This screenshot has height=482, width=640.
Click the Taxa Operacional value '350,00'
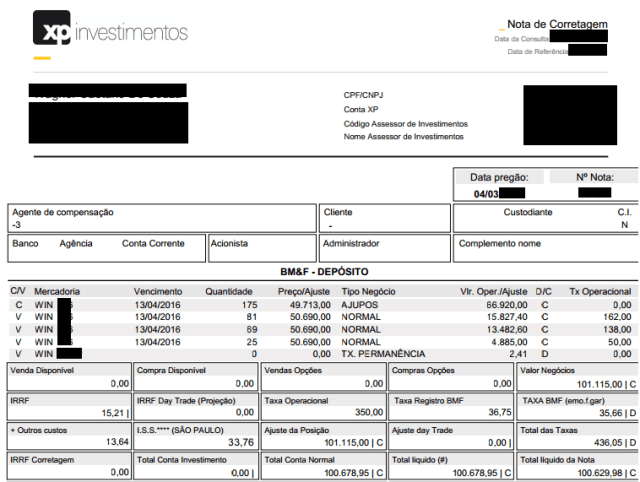369,412
